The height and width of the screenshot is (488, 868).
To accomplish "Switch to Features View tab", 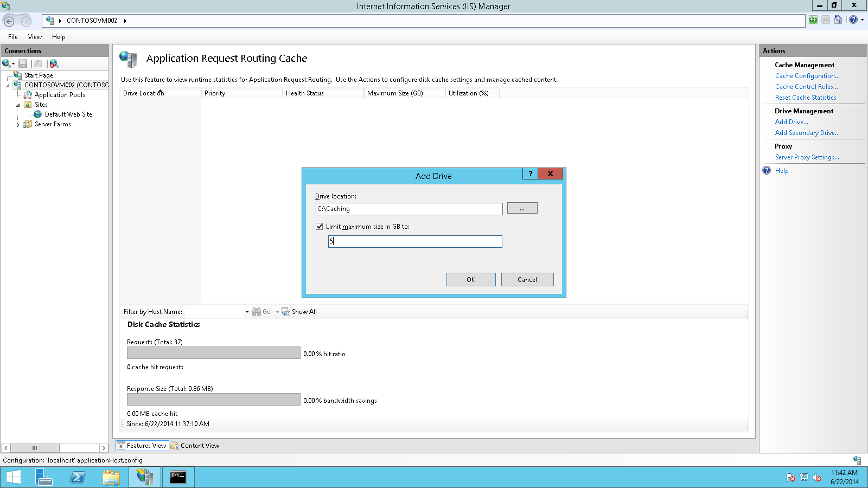I will tap(142, 446).
